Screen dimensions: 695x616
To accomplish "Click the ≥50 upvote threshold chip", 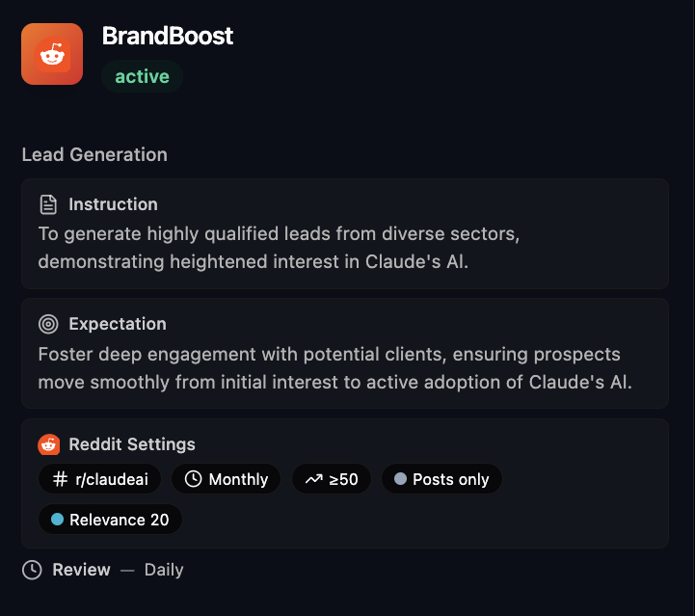I will pyautogui.click(x=332, y=479).
